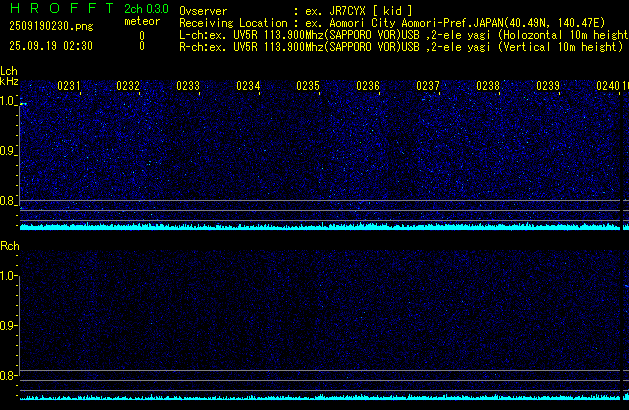This screenshot has width=629, height=410.
Task: Click the cyan signal strip under Lch
Action: tap(320, 227)
